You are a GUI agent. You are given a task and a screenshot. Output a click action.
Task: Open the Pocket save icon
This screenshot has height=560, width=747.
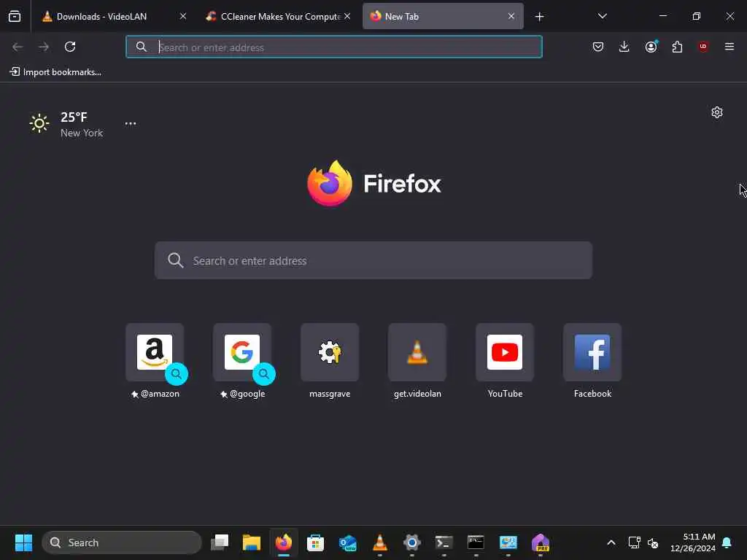pos(598,47)
